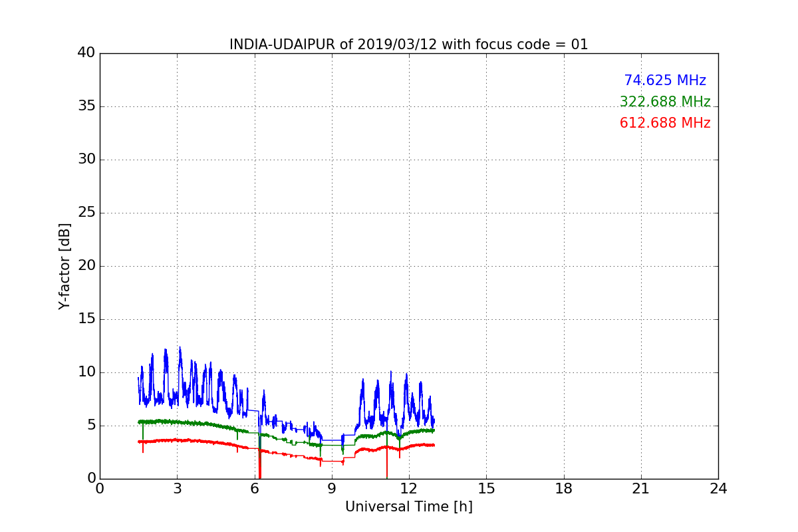
Task: Click y-axis tick label 40
Action: (x=86, y=53)
